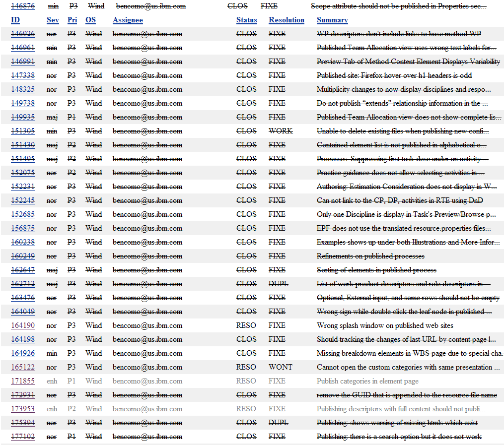Click summary 'Publishing: there is a search option'
This screenshot has width=504, height=445.
click(x=399, y=437)
